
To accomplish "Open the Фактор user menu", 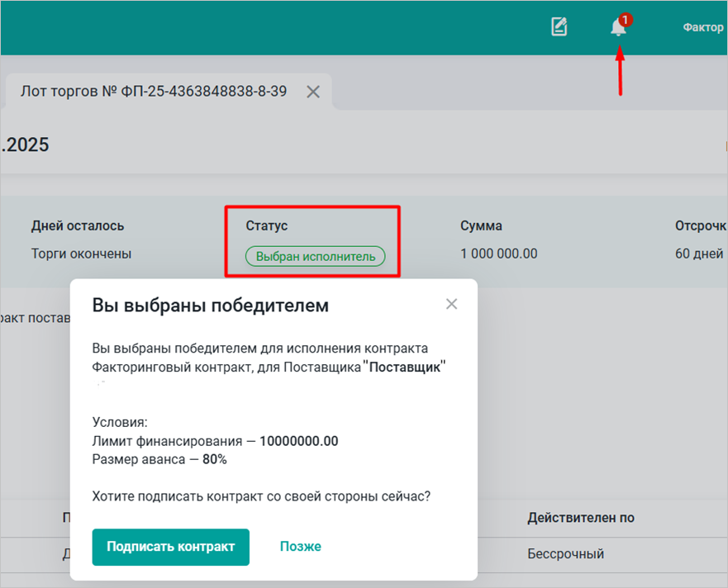I will point(702,28).
